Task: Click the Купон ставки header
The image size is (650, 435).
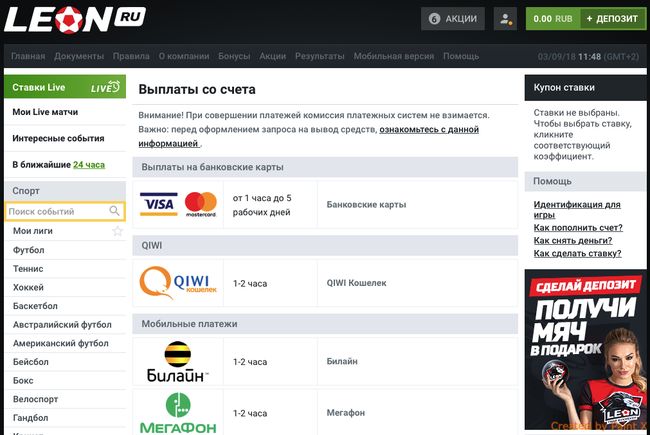Action: (585, 87)
